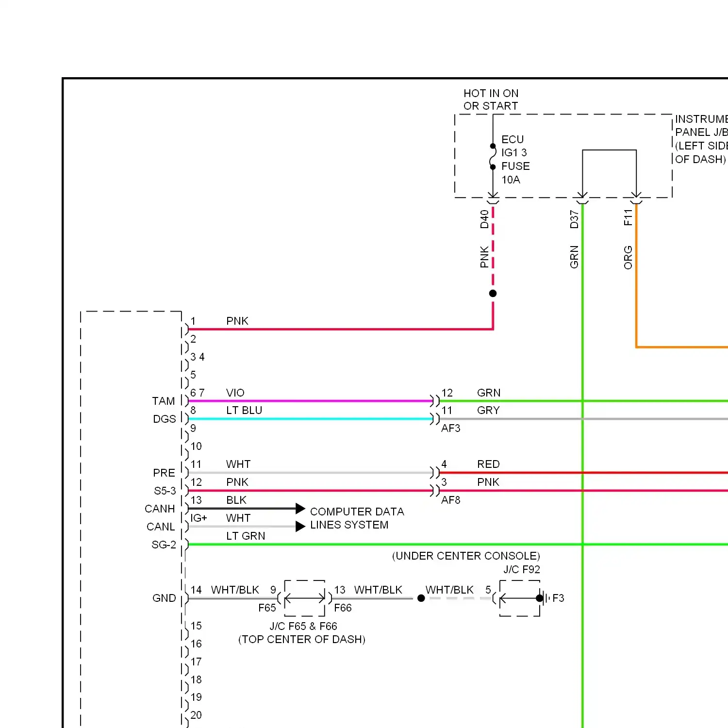Click the 'J/C F92' junction connector label
Image resolution: width=728 pixels, height=728 pixels.
(522, 569)
